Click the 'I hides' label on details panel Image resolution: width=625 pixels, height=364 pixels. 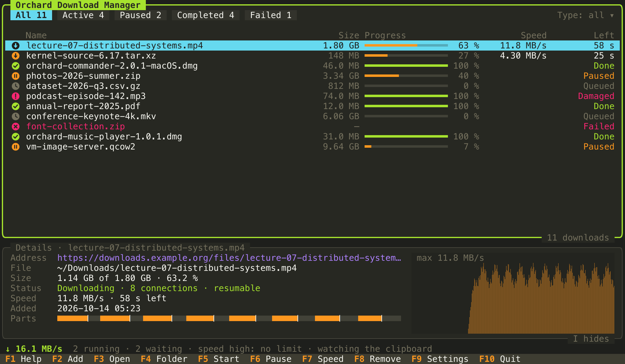[x=591, y=339]
